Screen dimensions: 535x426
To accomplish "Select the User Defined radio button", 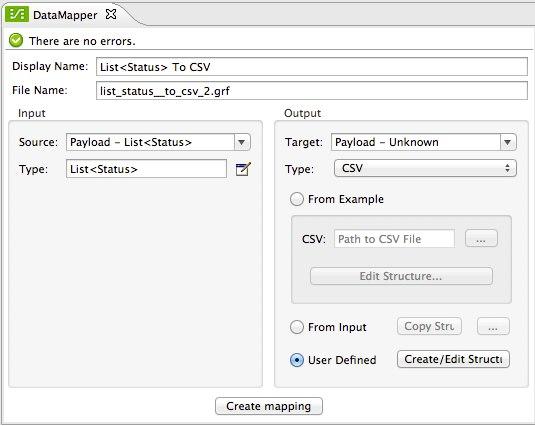I will coord(297,360).
